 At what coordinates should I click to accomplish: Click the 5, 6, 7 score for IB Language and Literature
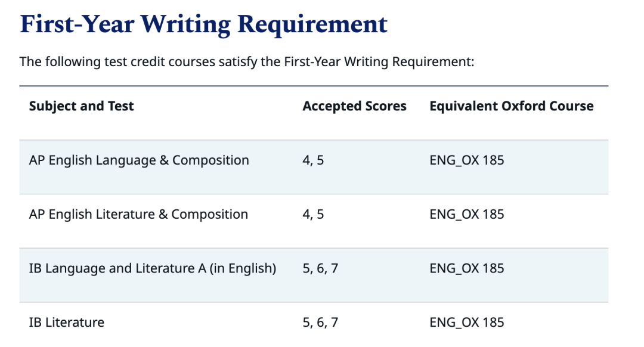coord(320,268)
